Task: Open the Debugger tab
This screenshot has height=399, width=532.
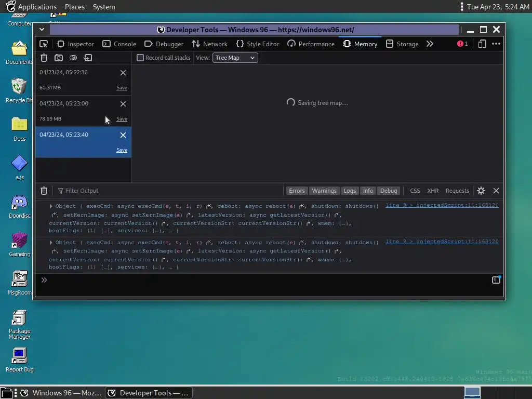Action: (x=164, y=44)
